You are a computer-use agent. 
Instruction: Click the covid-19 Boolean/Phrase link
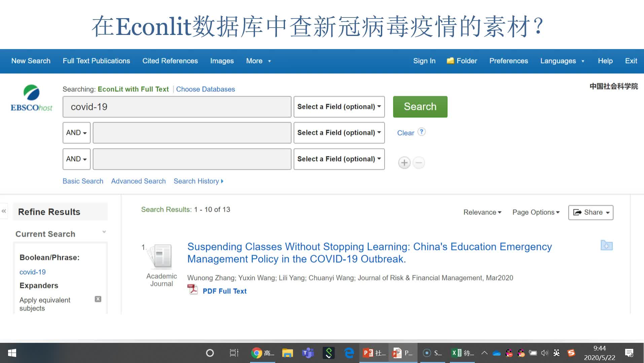(x=32, y=272)
